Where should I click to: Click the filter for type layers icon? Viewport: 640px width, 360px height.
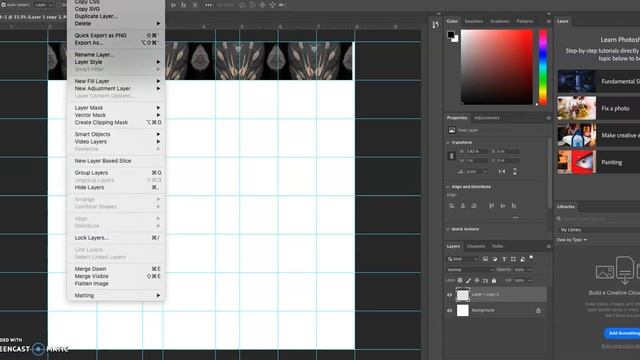(504, 259)
